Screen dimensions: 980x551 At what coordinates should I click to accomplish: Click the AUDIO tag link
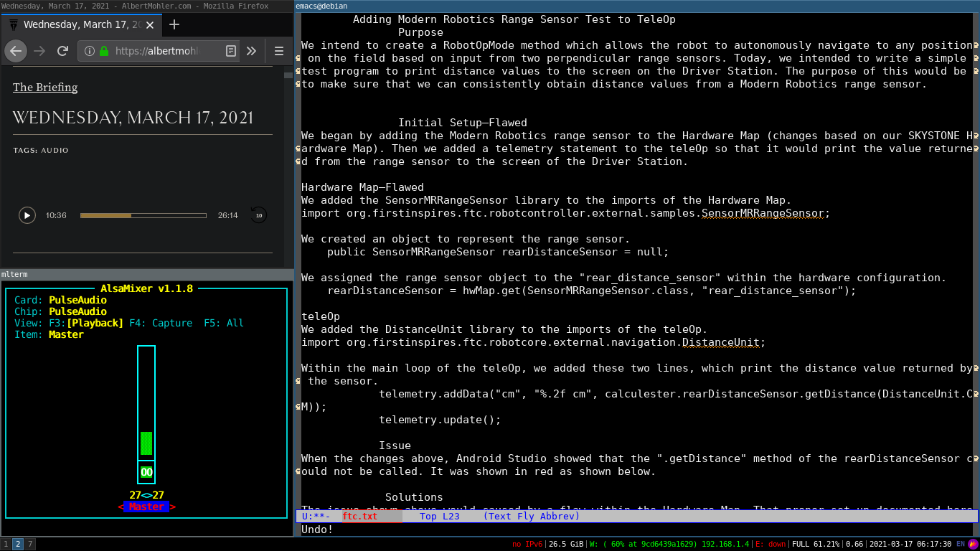click(55, 151)
